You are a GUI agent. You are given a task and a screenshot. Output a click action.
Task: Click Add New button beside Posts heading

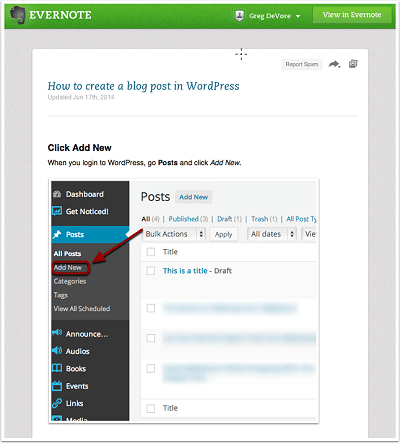(x=193, y=197)
